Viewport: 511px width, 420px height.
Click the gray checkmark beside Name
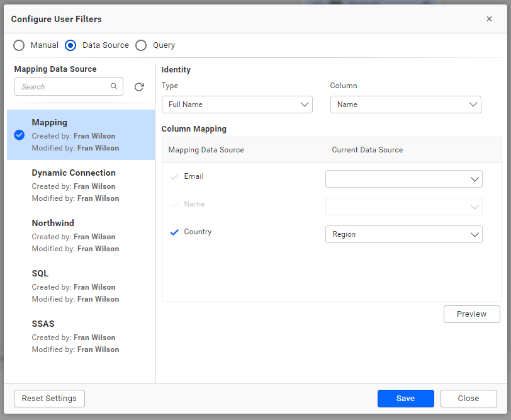[174, 204]
